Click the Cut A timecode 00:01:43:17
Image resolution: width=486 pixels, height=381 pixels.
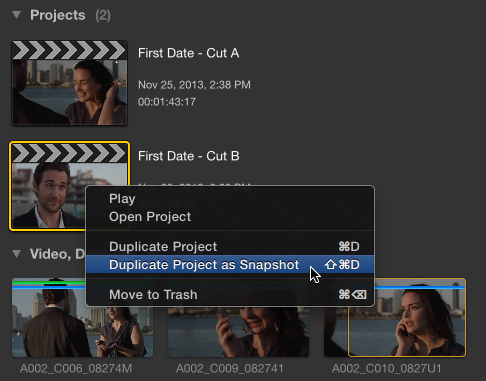(167, 102)
